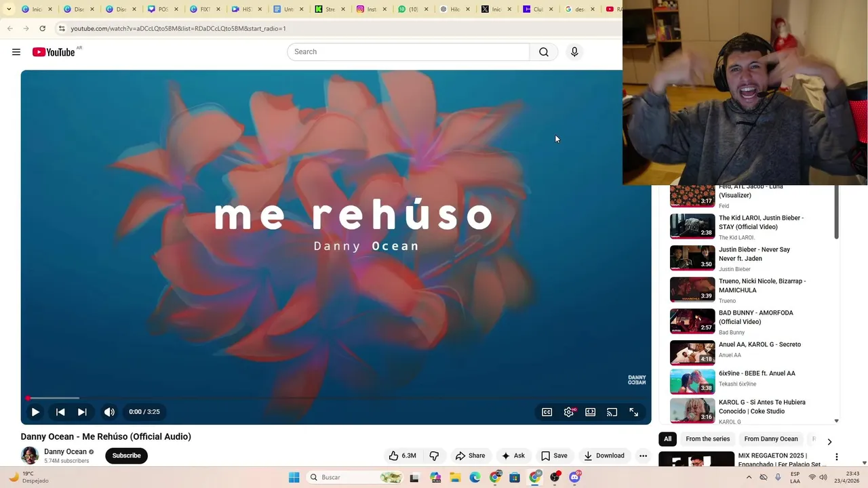The width and height of the screenshot is (868, 488).
Task: Open Microsoft Edge from taskbar
Action: click(x=475, y=477)
